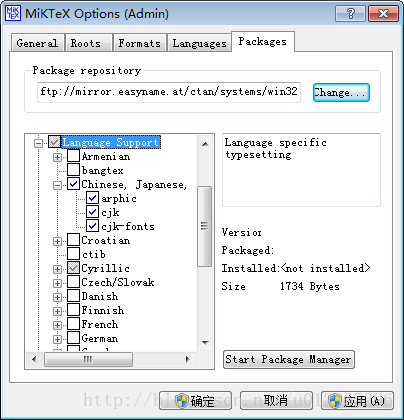The width and height of the screenshot is (404, 420).
Task: Click the 'Language specific typesetting' description text
Action: [x=275, y=149]
